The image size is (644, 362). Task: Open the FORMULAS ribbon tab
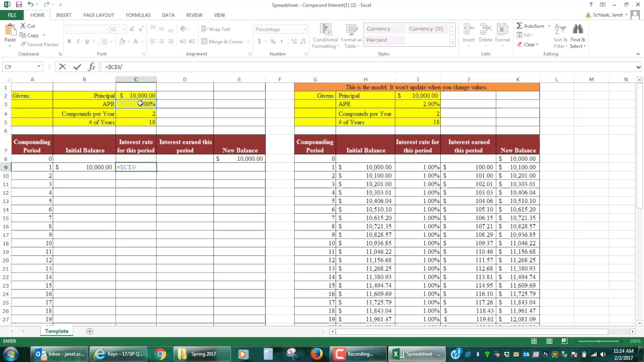[138, 15]
